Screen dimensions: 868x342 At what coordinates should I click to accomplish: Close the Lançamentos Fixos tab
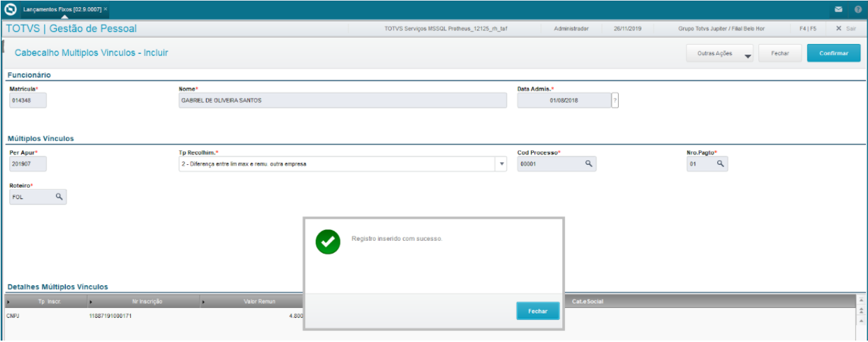pos(105,8)
